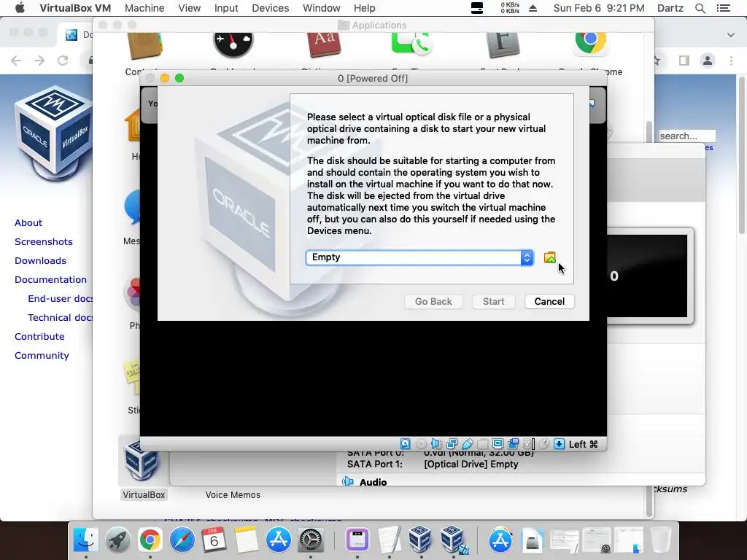Viewport: 747px width, 560px height.
Task: Open Trash from the Dock
Action: [x=661, y=540]
